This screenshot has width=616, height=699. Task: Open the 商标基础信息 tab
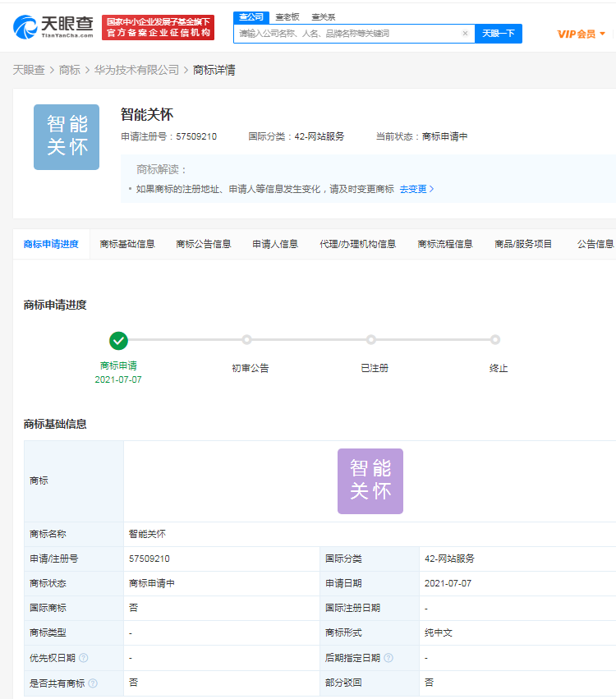pos(127,244)
